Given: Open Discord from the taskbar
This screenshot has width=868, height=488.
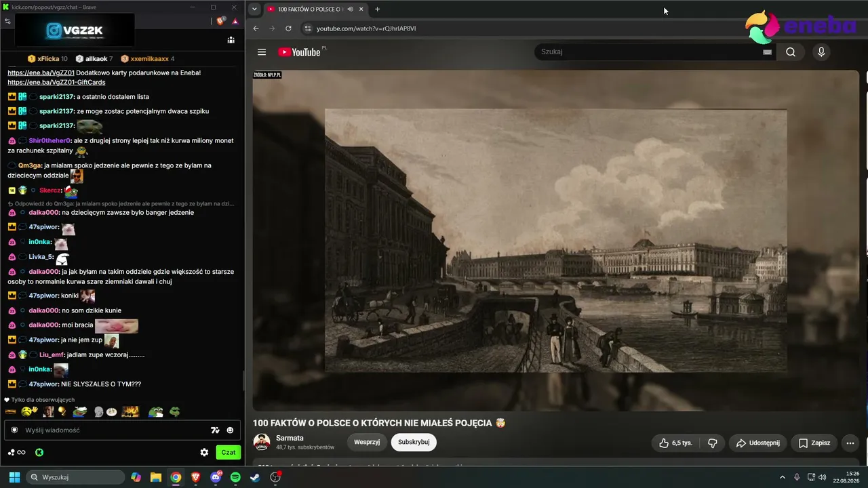Looking at the screenshot, I should coord(216,477).
